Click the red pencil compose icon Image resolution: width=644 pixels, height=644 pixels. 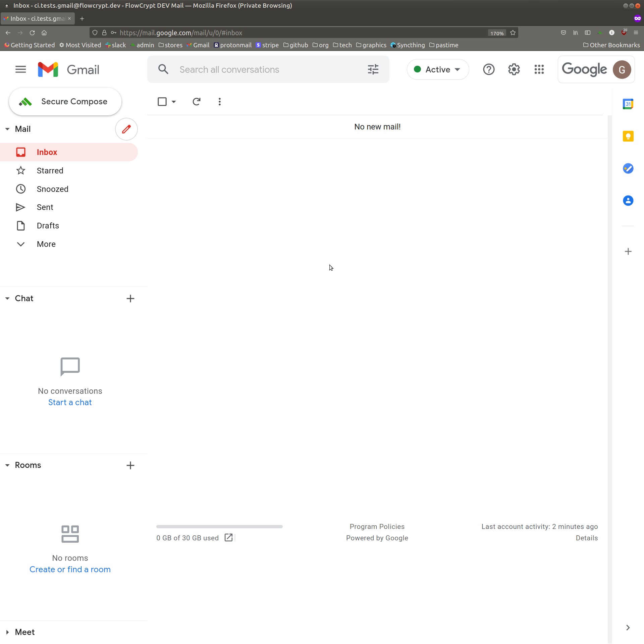[126, 129]
